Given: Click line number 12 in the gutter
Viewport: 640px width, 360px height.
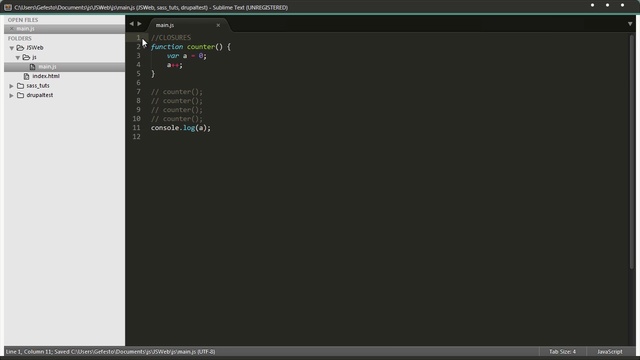Looking at the screenshot, I should pyautogui.click(x=136, y=137).
